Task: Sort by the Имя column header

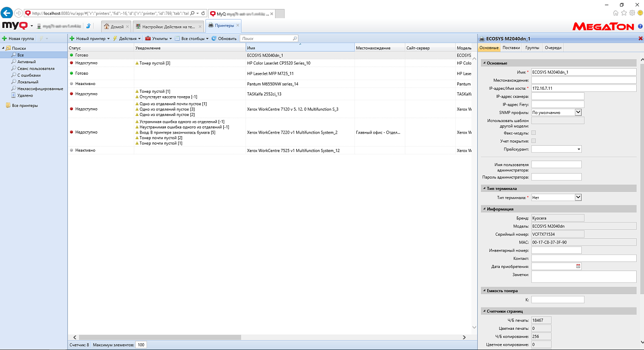Action: tap(300, 48)
